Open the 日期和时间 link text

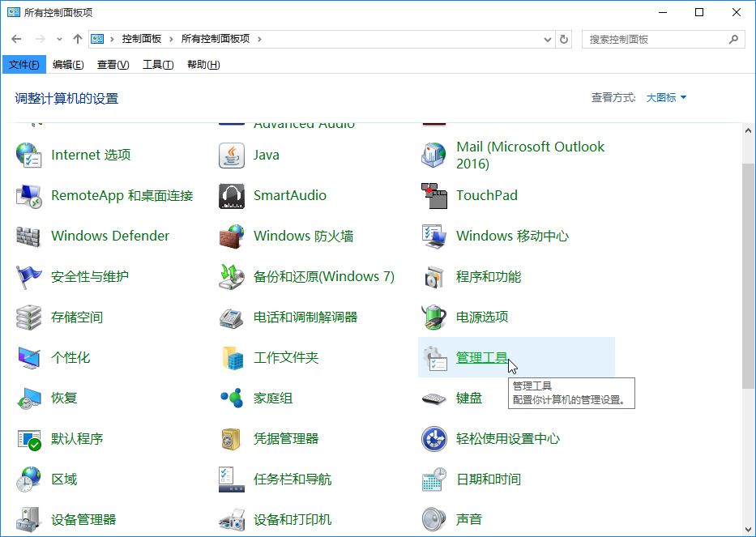click(489, 479)
